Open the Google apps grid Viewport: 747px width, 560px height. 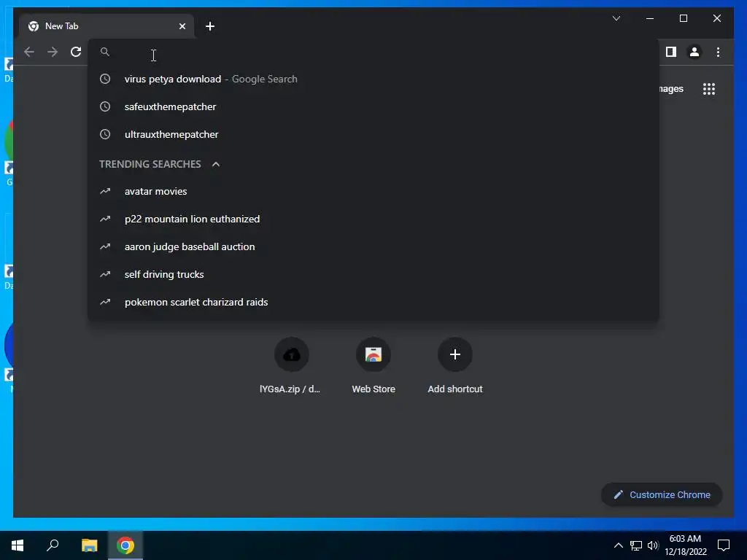point(709,89)
